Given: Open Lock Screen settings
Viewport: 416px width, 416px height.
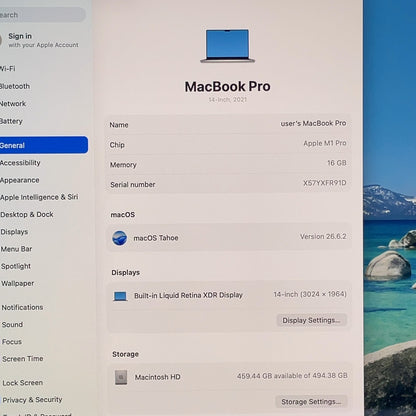Looking at the screenshot, I should coord(22,383).
